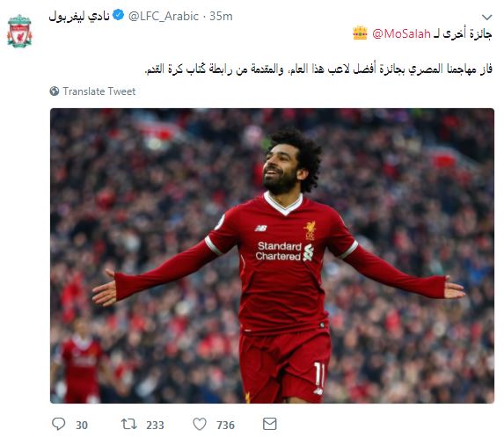Open the @LFC_Arabic handle profile

[164, 16]
